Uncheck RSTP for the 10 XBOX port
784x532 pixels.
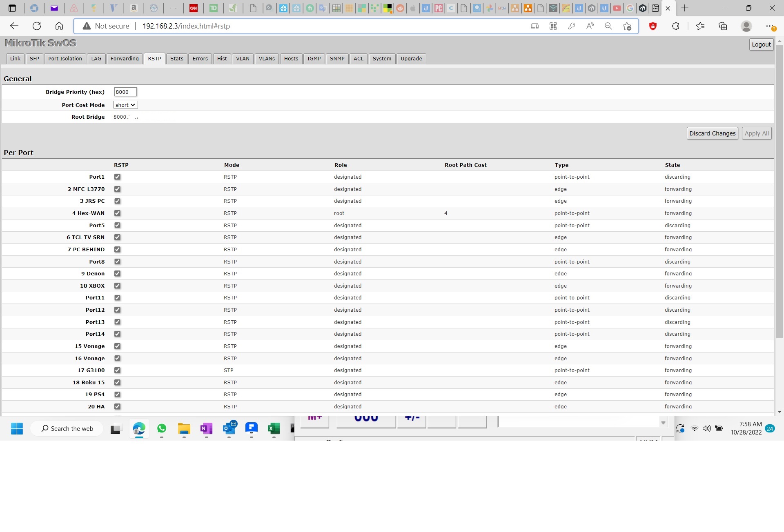117,286
